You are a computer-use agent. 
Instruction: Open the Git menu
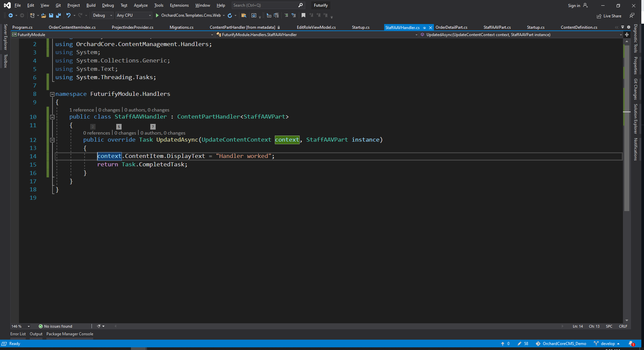(58, 5)
